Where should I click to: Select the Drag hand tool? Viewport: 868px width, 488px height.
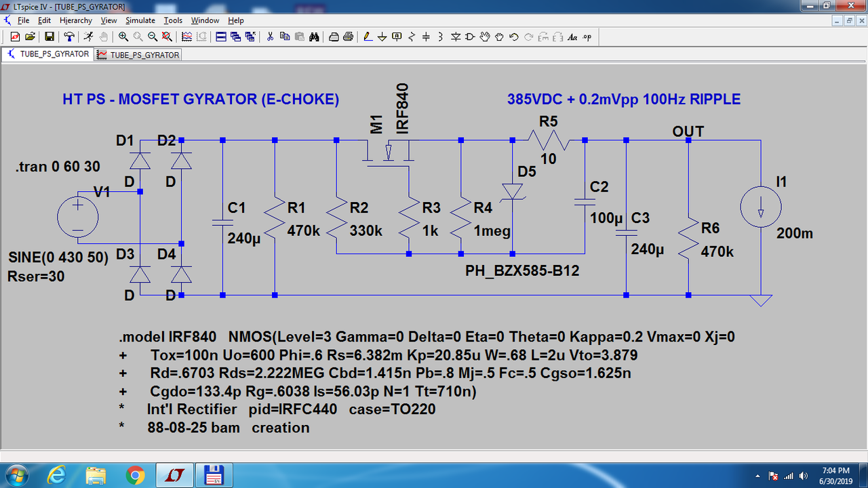click(499, 37)
